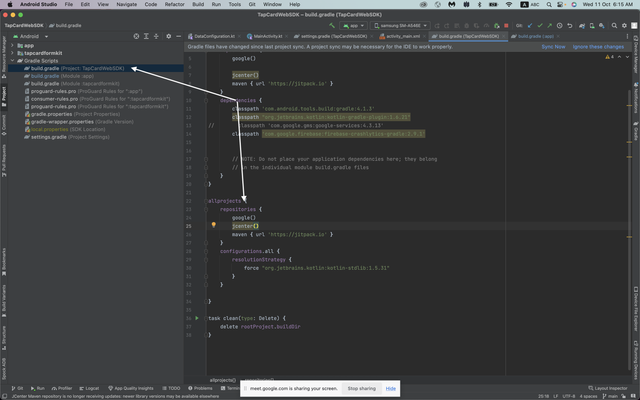
Task: Click the main Git branch widget
Action: (610, 396)
